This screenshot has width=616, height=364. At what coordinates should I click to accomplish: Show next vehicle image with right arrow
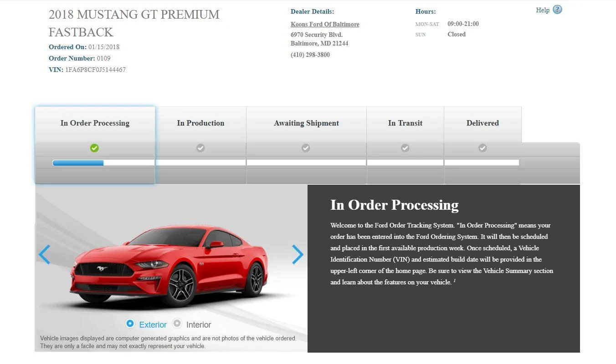click(x=298, y=254)
